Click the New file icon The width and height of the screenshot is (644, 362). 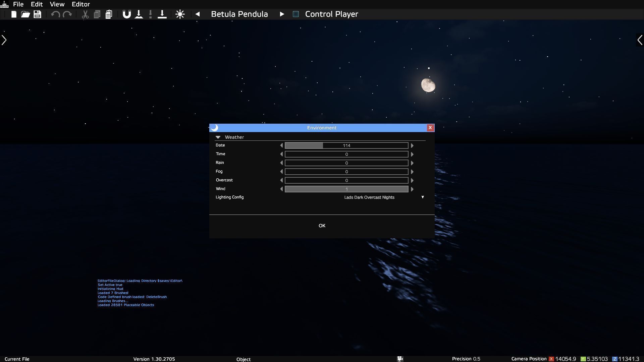(x=14, y=14)
